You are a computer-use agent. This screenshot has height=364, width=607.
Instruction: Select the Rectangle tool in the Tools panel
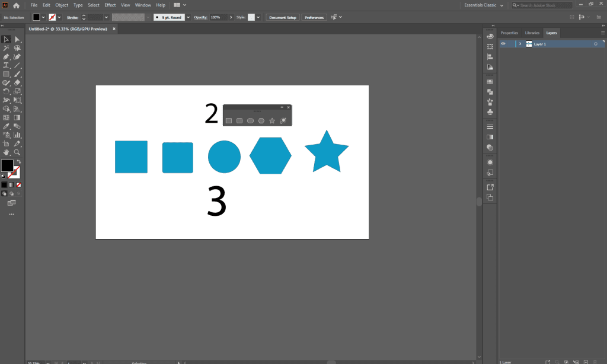click(x=6, y=74)
